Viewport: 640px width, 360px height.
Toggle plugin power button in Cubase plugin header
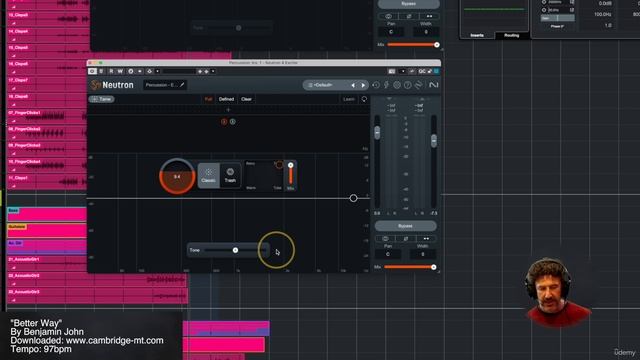click(x=92, y=71)
